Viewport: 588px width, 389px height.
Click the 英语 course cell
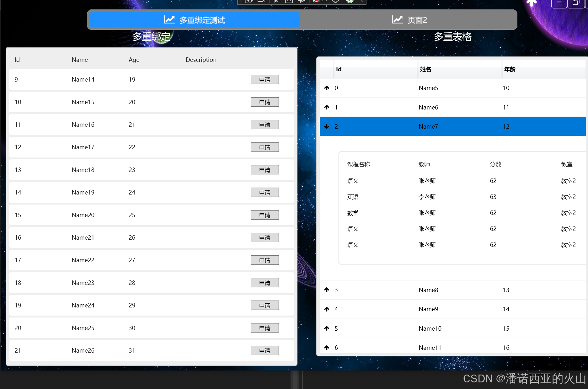353,197
